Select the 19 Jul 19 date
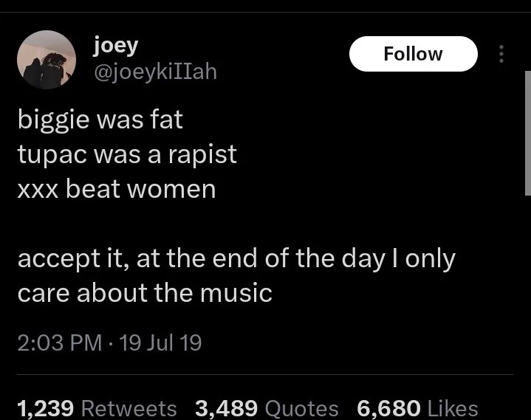531x420 pixels. 160,342
